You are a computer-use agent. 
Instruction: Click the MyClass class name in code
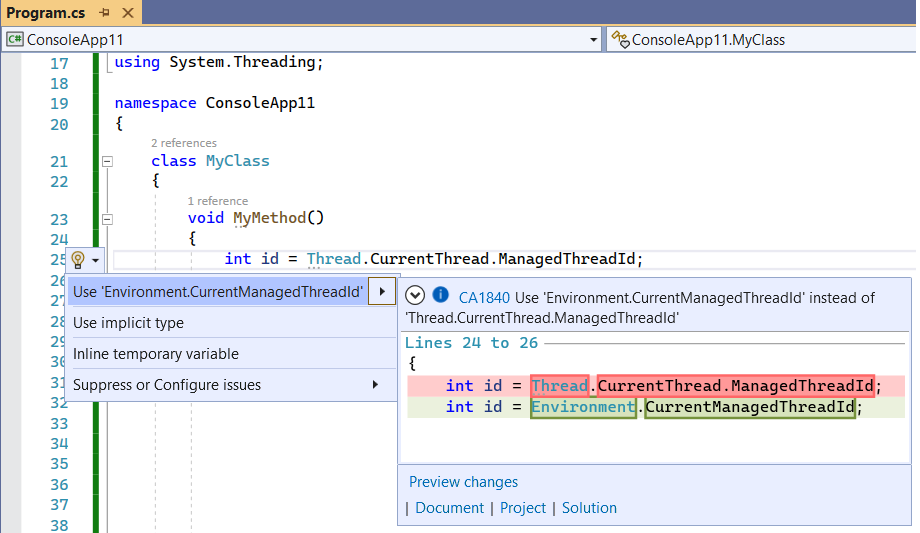[238, 161]
